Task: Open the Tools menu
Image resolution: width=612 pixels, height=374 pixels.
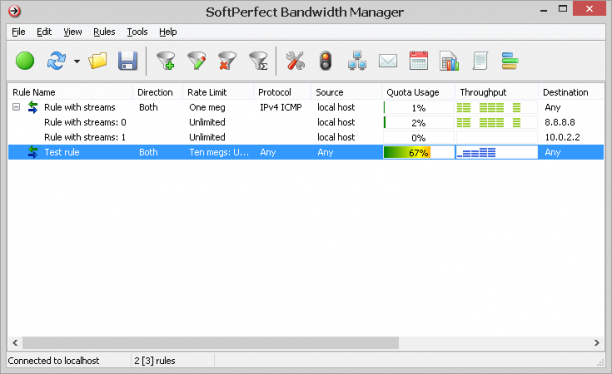Action: pos(137,32)
